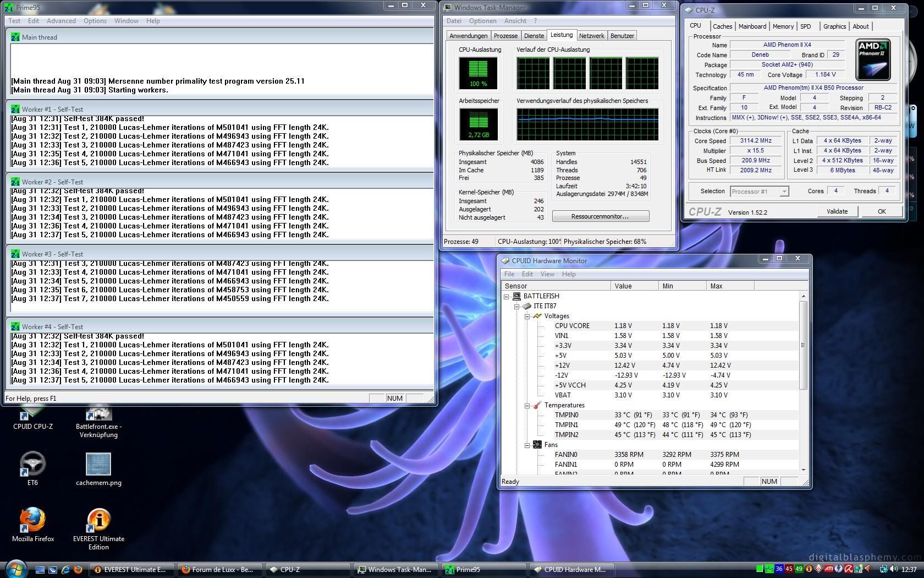Click the Prime95 window title icon

(x=10, y=7)
